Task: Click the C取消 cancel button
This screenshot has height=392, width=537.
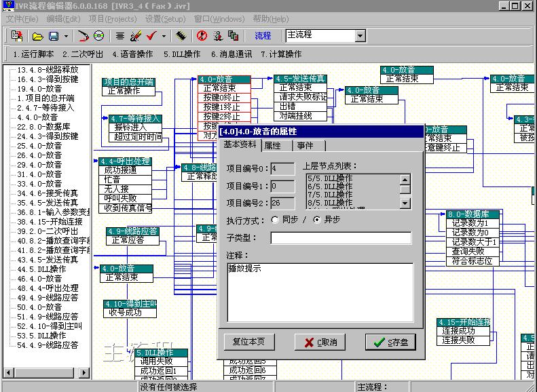Action: click(320, 342)
